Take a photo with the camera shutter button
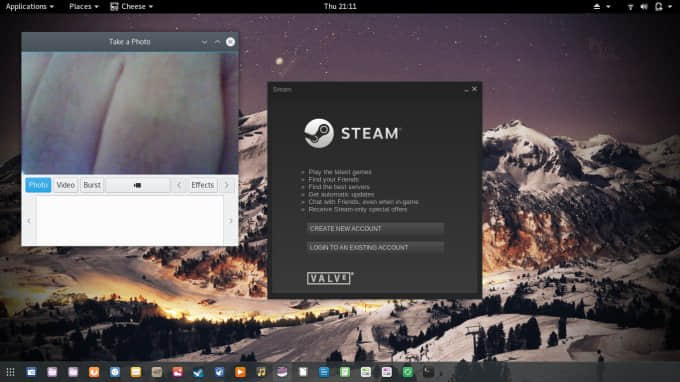 coord(137,185)
